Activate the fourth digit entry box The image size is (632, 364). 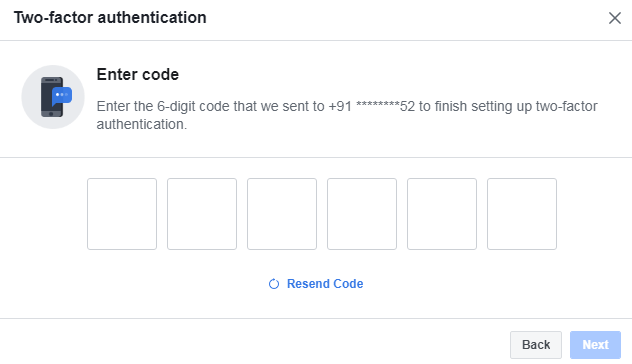pyautogui.click(x=362, y=214)
